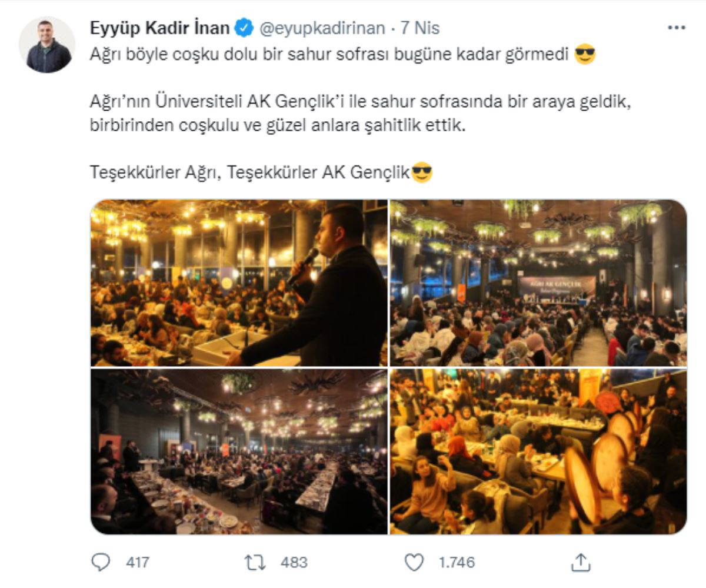Open the display name Eyyüp Kadir İnan

[159, 28]
